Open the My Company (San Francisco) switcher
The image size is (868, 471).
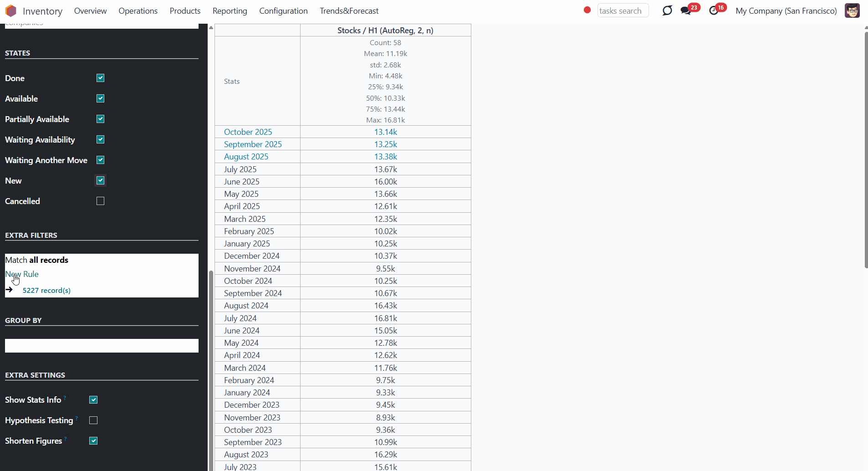pos(786,10)
